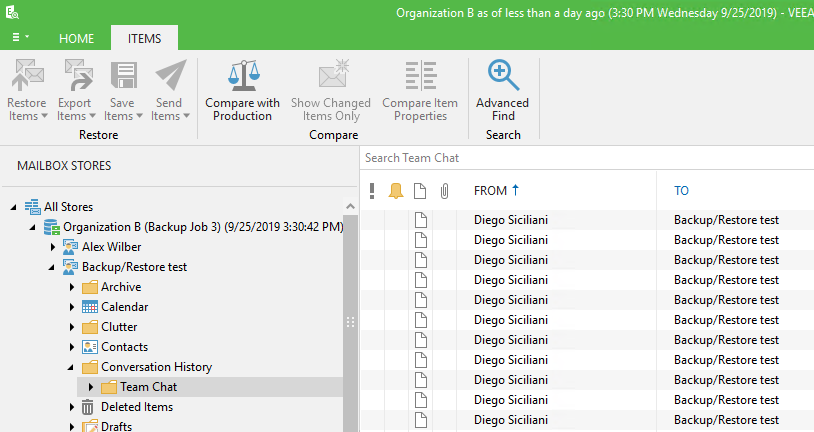Click the Team Chat folder icon
This screenshot has width=814, height=432.
click(x=109, y=387)
